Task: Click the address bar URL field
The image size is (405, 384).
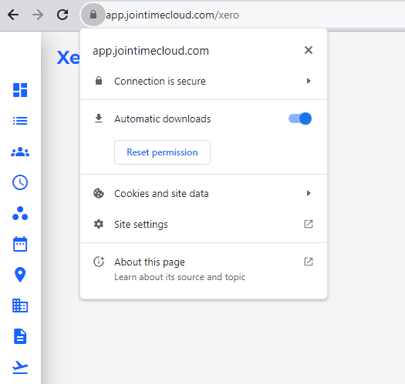Action: coord(253,15)
